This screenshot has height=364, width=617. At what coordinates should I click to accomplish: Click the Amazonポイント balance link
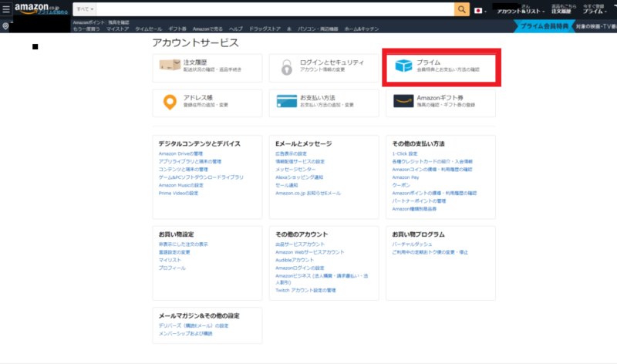[x=101, y=22]
